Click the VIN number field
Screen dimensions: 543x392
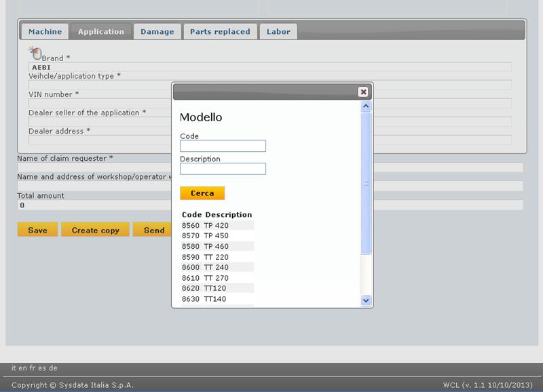tap(270, 103)
